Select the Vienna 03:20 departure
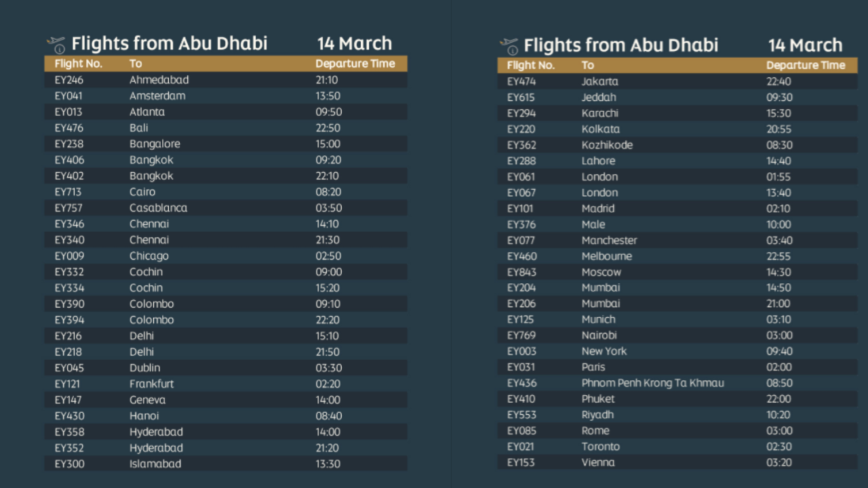This screenshot has height=488, width=868. (779, 463)
